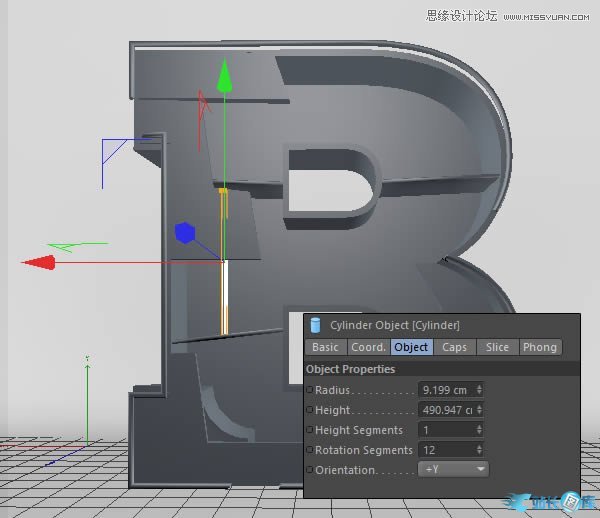Image resolution: width=600 pixels, height=518 pixels.
Task: Open the Coord. tab
Action: [367, 347]
